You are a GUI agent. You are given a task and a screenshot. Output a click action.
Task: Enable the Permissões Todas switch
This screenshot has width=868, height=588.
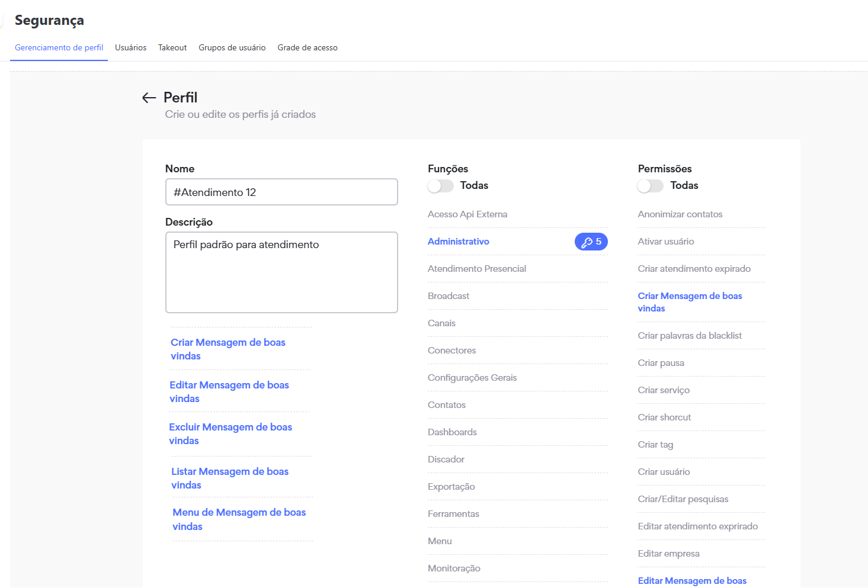point(651,186)
